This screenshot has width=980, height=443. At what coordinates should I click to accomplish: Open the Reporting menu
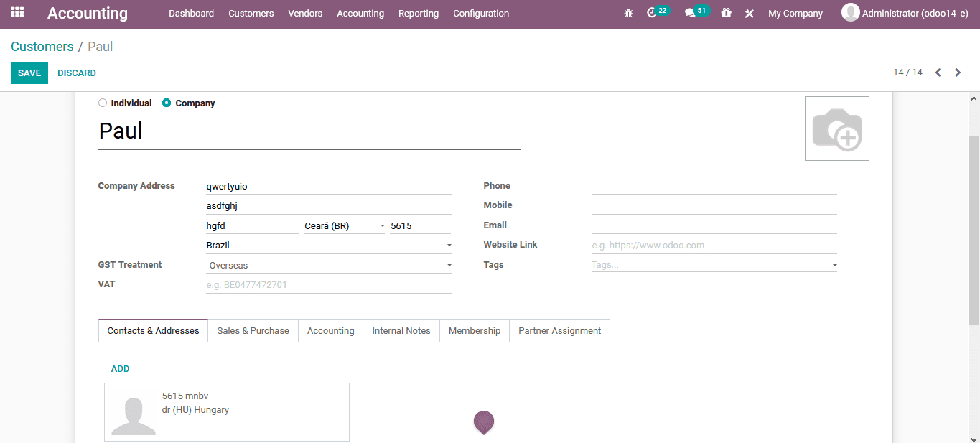pos(419,13)
